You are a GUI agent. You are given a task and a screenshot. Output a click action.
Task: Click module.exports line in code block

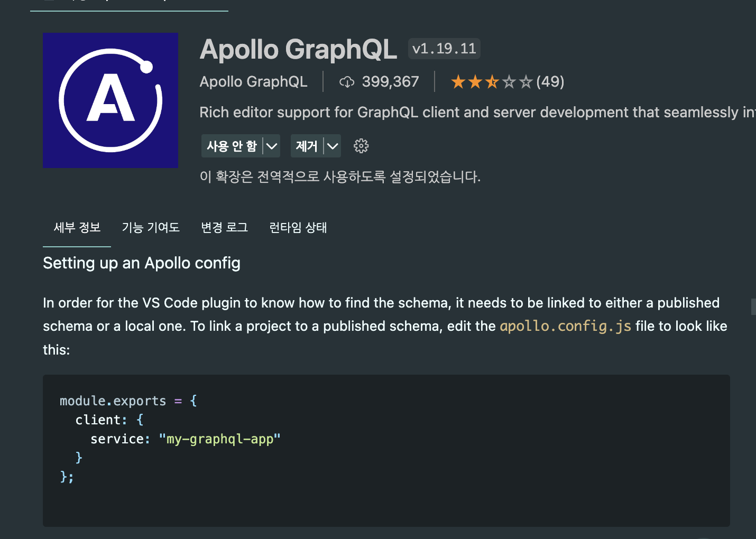128,401
